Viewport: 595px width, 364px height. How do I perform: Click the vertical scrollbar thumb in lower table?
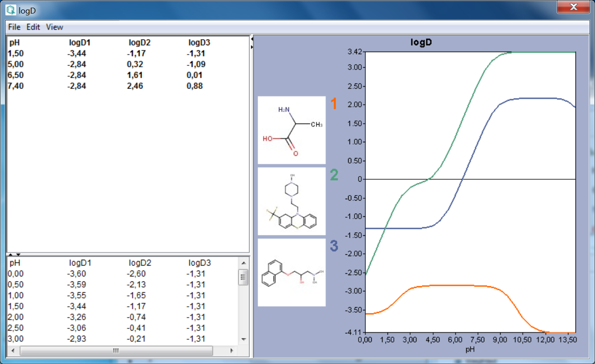coord(243,277)
